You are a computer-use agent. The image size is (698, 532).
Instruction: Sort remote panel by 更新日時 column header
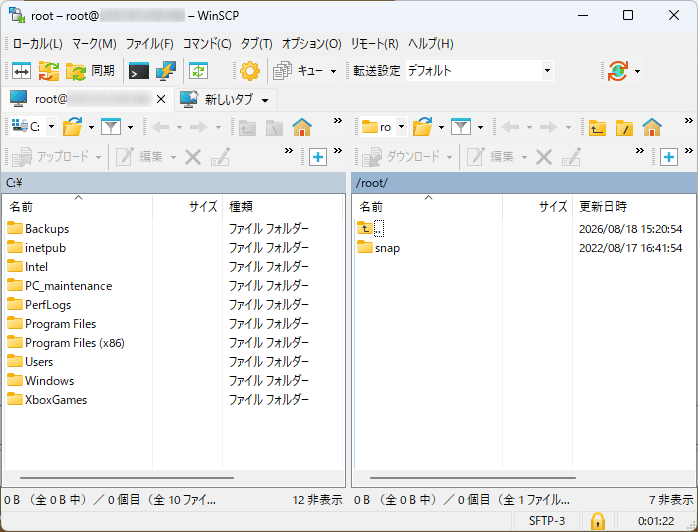coord(634,207)
